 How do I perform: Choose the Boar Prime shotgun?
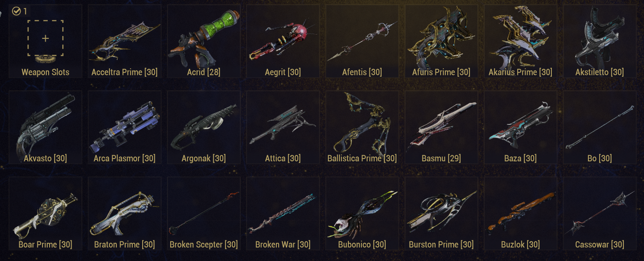45,213
